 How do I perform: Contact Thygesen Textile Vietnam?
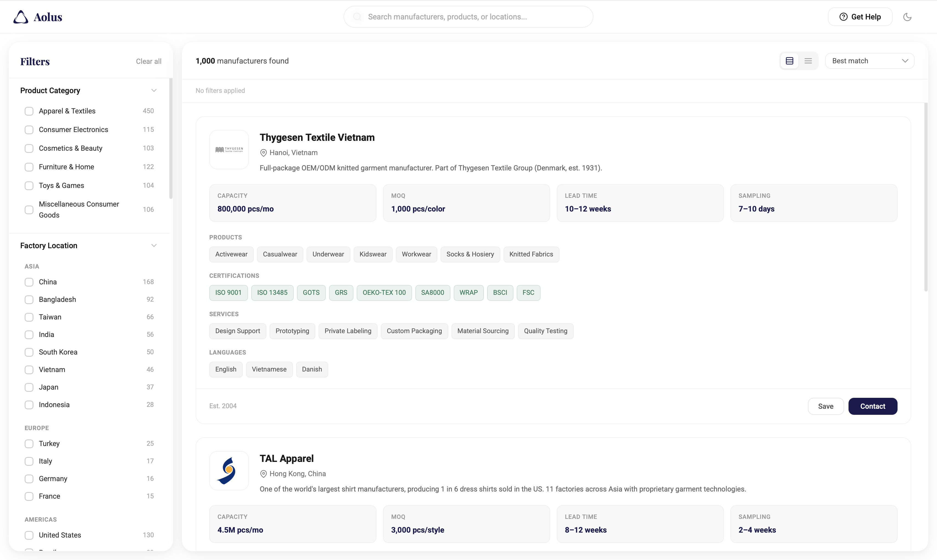pos(873,406)
